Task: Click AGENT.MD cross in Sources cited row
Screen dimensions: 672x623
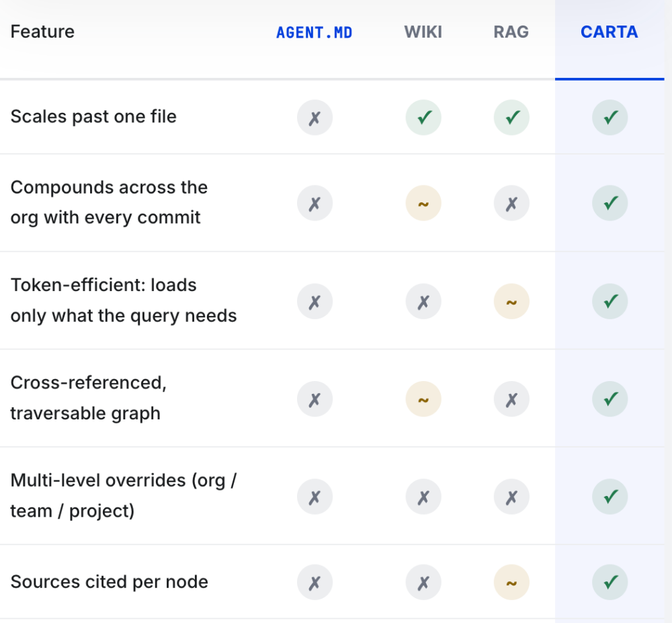Action: (314, 582)
